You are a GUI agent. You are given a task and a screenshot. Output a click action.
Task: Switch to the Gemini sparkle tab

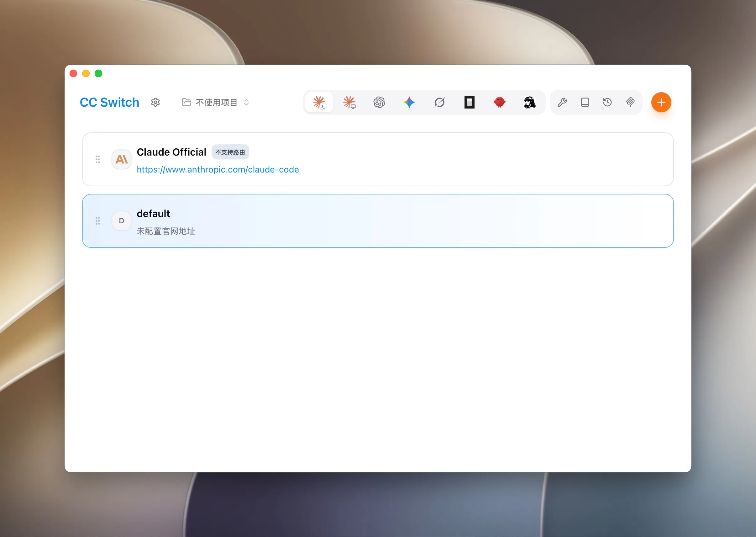tap(409, 102)
